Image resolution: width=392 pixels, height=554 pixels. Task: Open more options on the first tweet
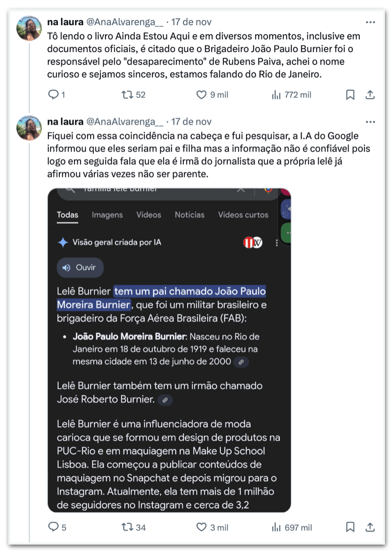click(370, 22)
